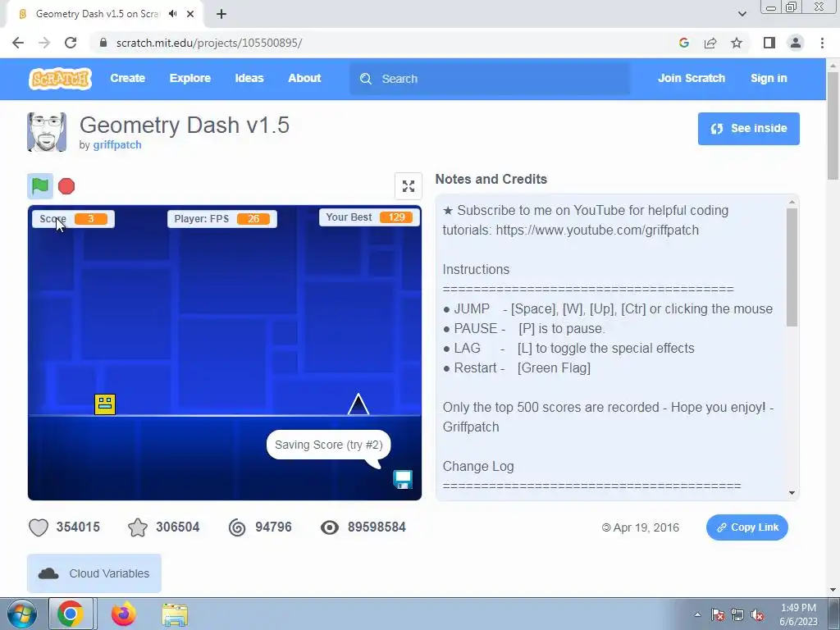
Task: Click the floppy disk save icon on stage
Action: (x=403, y=479)
